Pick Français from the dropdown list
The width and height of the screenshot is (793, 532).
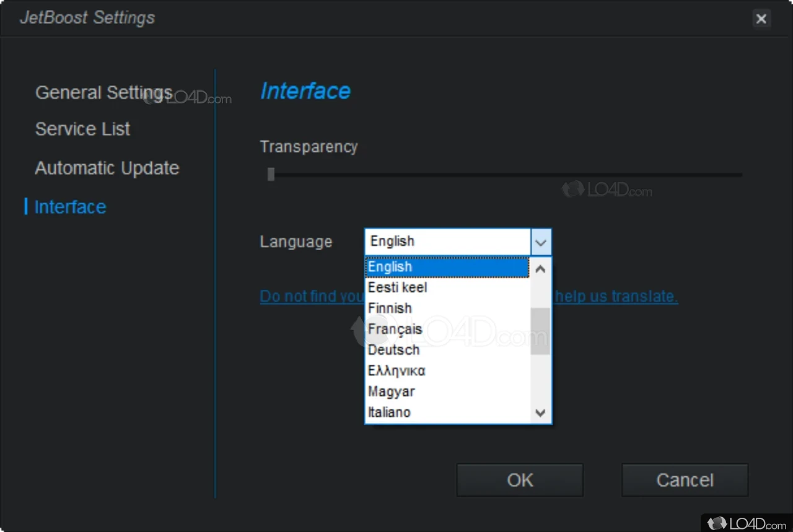coord(447,329)
